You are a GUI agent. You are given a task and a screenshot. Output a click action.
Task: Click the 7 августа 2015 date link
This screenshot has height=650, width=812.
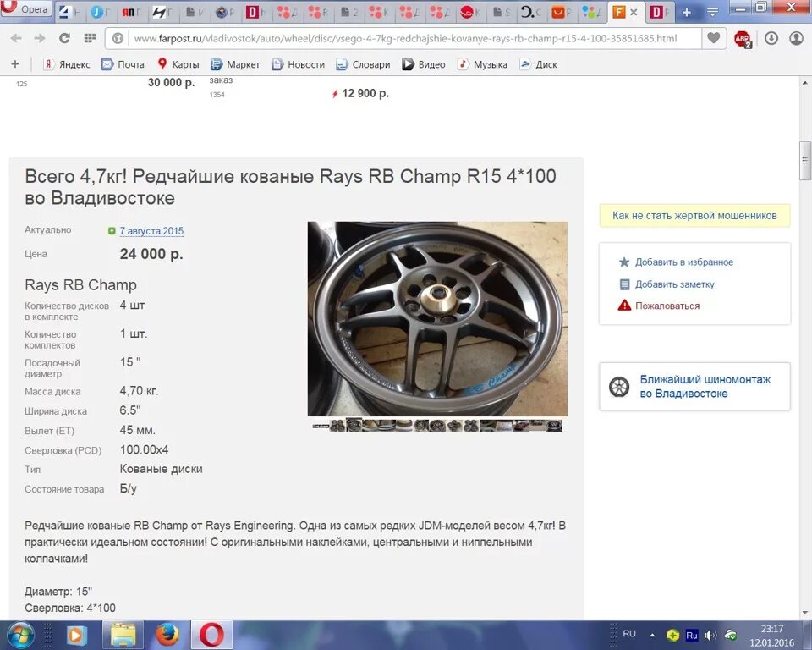pos(151,231)
